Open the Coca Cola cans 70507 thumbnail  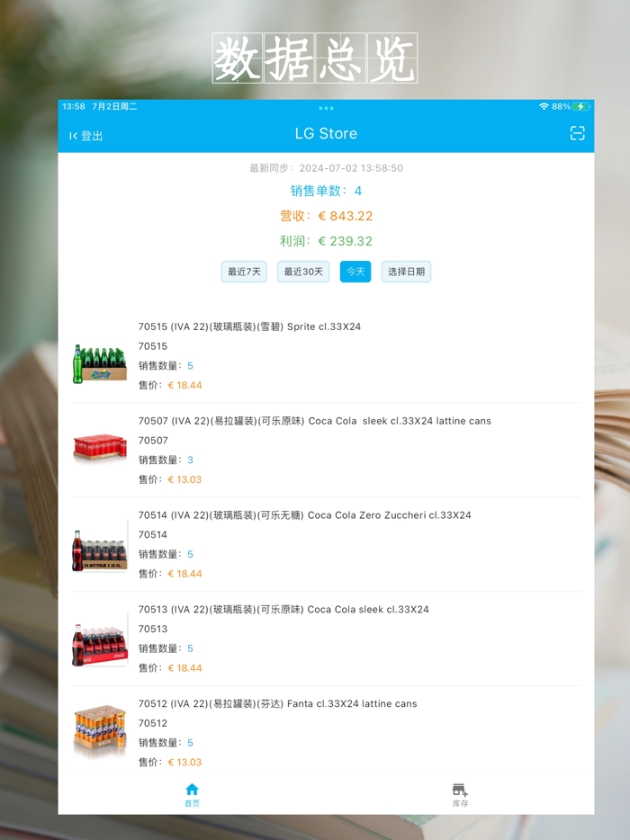click(x=100, y=447)
